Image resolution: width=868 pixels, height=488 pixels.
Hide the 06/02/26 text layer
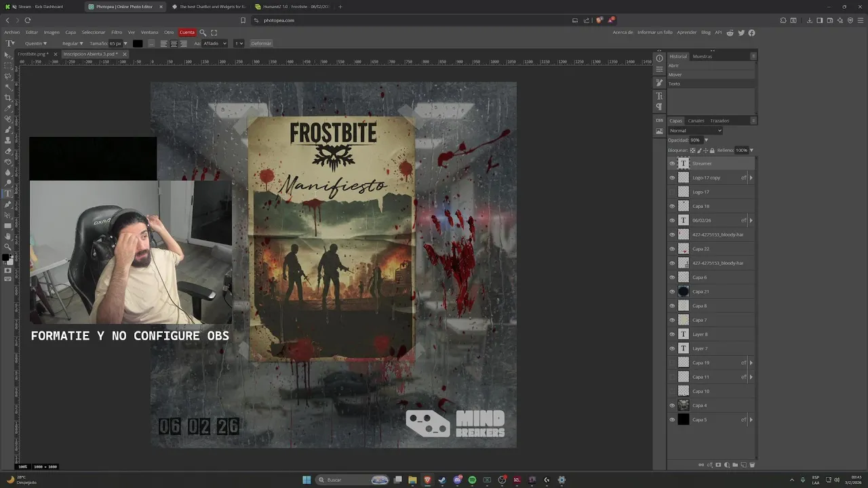[672, 220]
